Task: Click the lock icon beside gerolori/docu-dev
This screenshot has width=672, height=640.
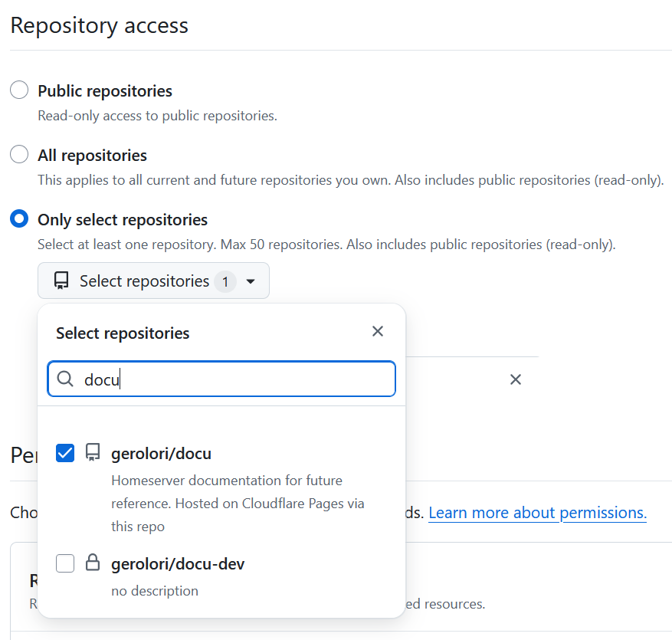Action: point(93,563)
